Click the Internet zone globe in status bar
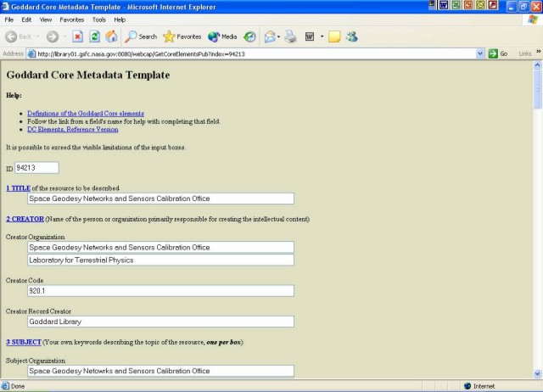This screenshot has height=392, width=543. [x=467, y=386]
